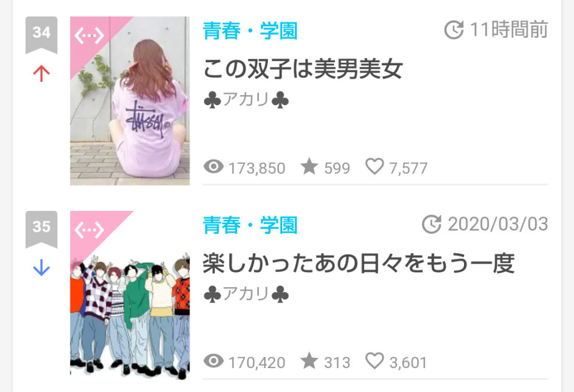Image resolution: width=574 pixels, height=392 pixels.
Task: Click the red up-arrow rank indicator
Action: tap(41, 73)
